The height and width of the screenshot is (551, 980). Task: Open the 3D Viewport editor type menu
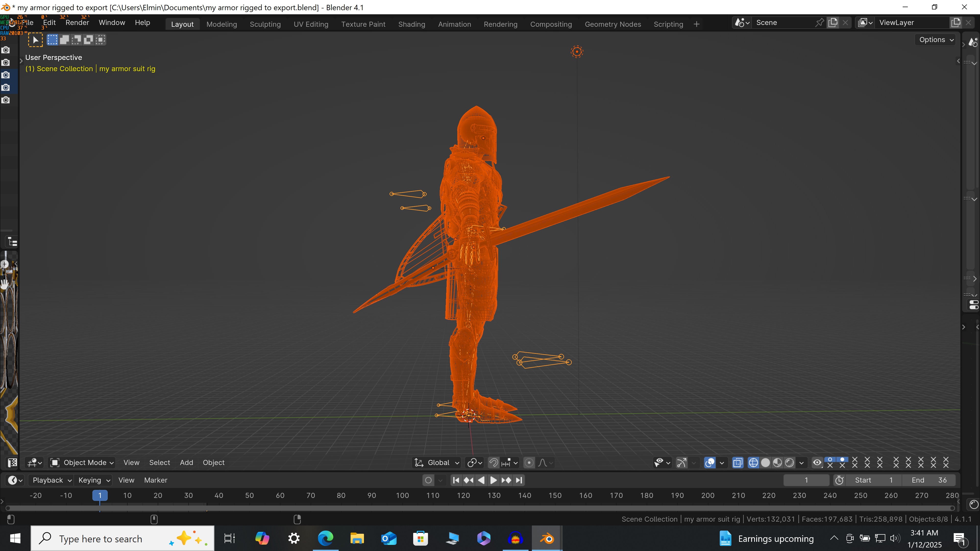34,462
